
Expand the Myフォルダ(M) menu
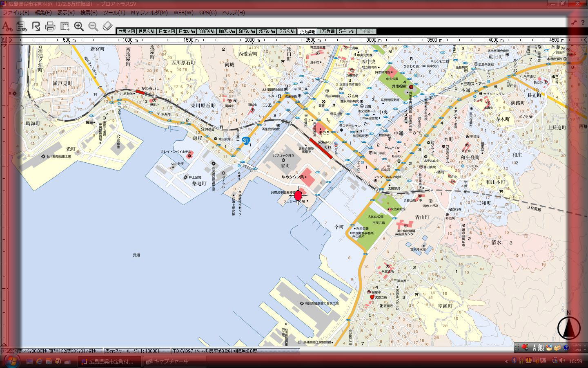click(149, 13)
